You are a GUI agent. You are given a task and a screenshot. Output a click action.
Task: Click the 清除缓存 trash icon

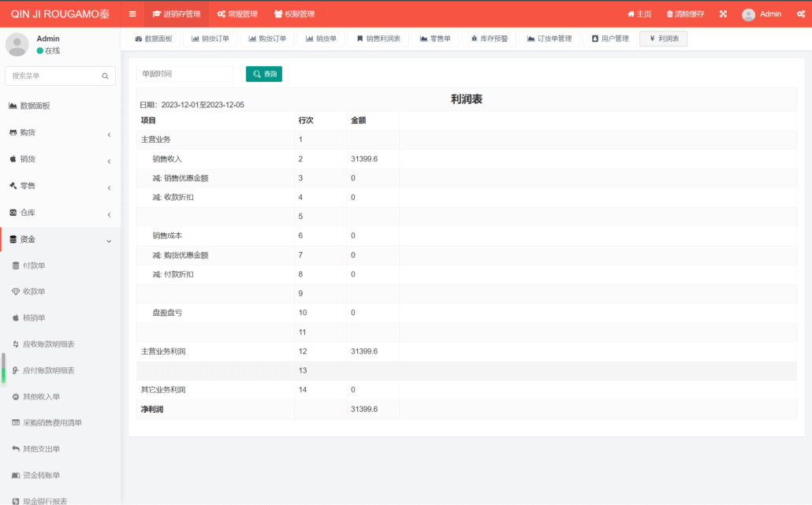670,14
